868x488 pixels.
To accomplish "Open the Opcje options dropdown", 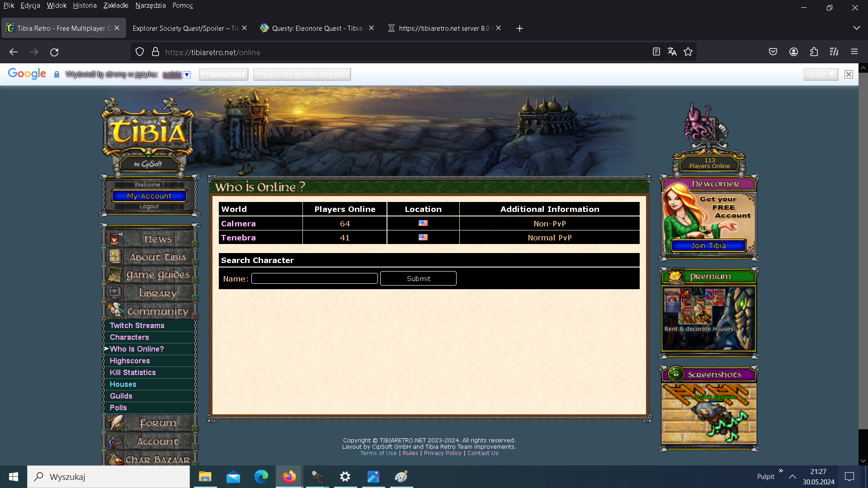I will click(x=821, y=75).
